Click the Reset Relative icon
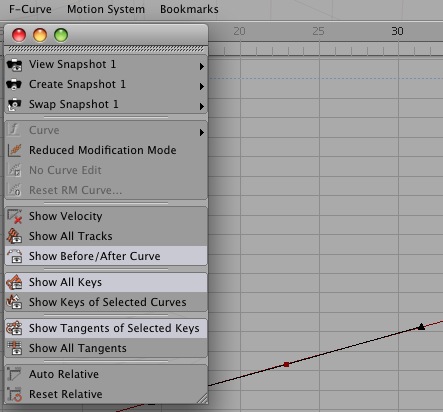This screenshot has height=412, width=443. pos(14,394)
